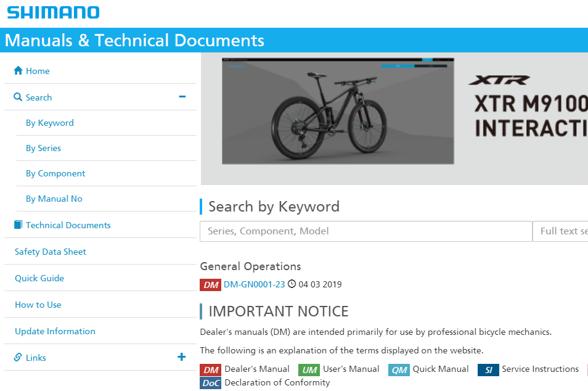Click the DoC Declaration of Conformity badge
The width and height of the screenshot is (588, 391).
(x=210, y=383)
